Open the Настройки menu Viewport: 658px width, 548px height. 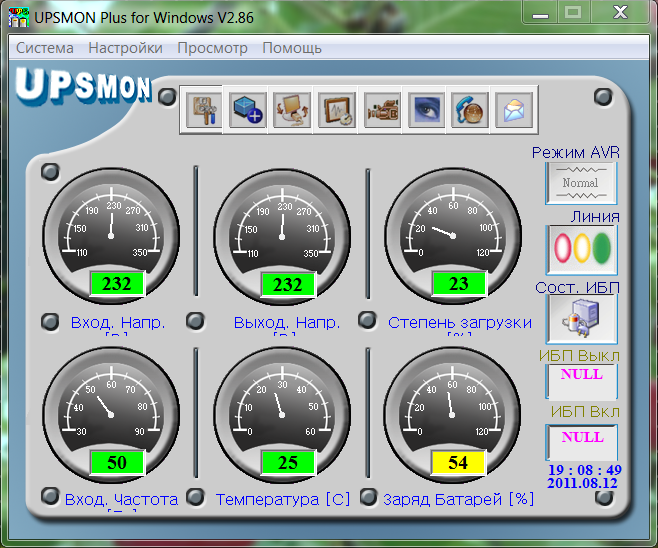125,48
